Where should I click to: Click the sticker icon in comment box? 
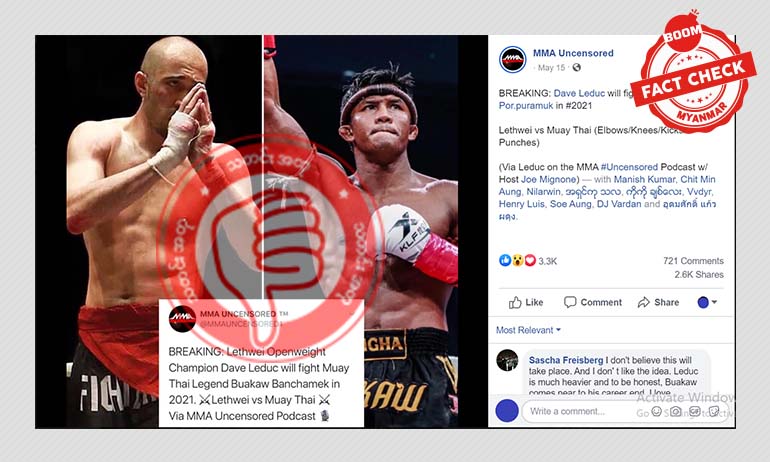point(714,411)
